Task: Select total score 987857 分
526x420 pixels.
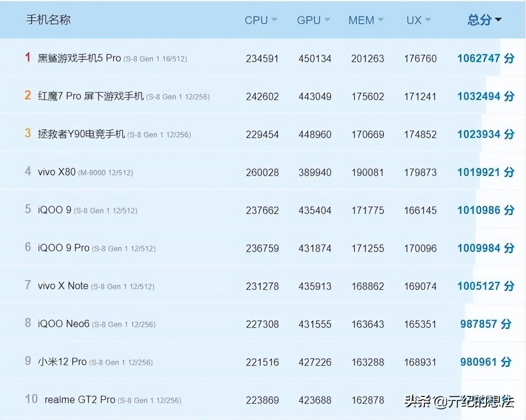Action: click(x=486, y=324)
